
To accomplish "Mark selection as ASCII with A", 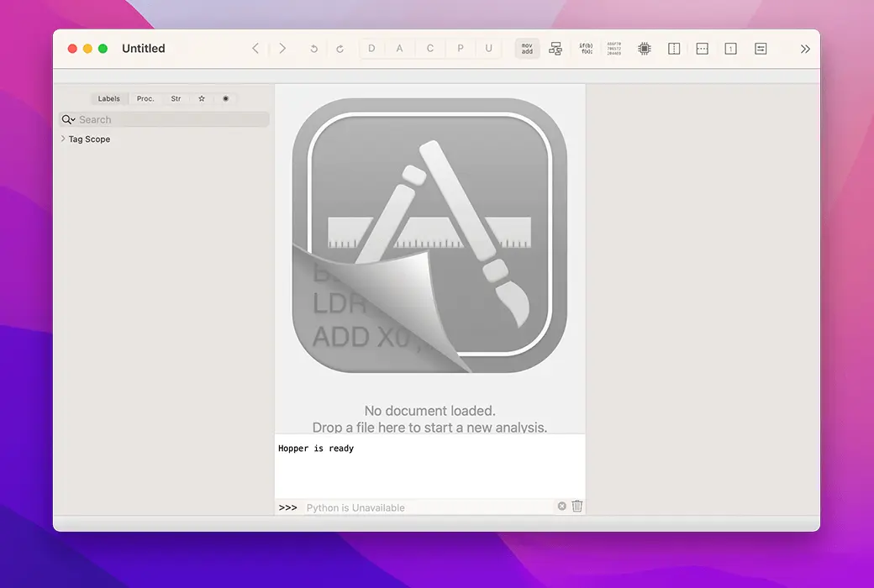I will (400, 49).
